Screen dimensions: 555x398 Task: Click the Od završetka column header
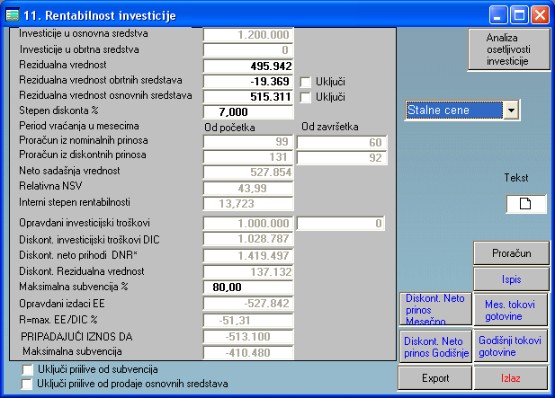pos(330,127)
